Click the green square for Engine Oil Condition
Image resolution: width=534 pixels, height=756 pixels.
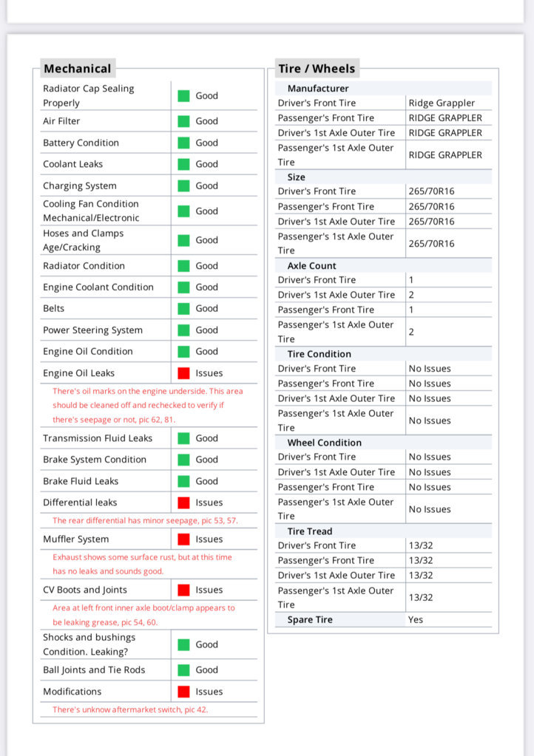click(x=183, y=351)
